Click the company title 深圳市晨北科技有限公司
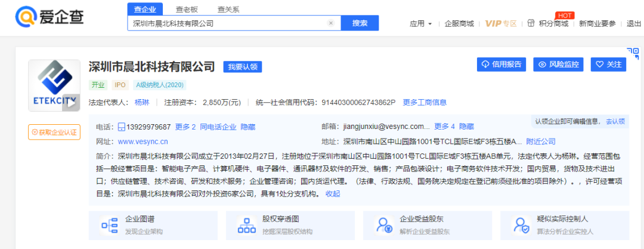644x249 pixels. tap(152, 66)
